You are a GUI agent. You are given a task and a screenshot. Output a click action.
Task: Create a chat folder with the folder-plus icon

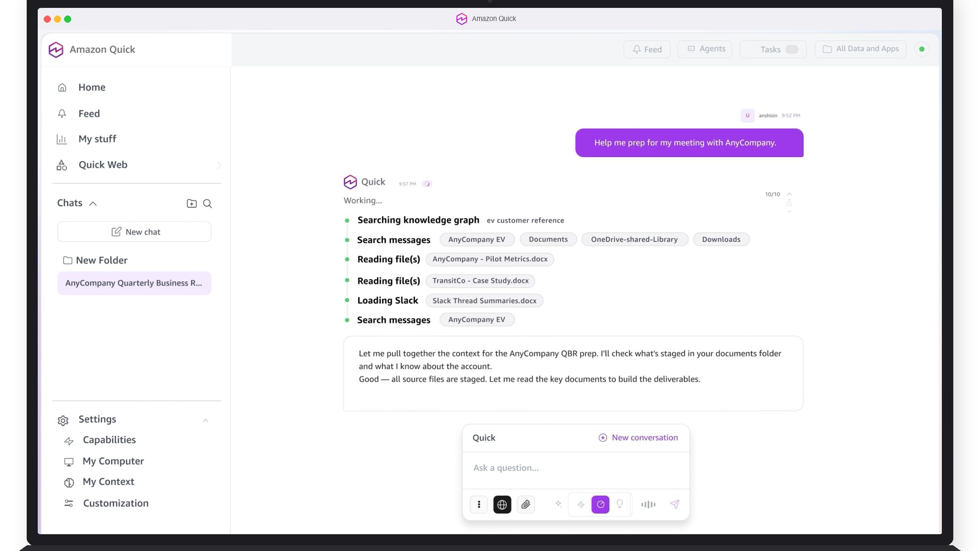[192, 203]
